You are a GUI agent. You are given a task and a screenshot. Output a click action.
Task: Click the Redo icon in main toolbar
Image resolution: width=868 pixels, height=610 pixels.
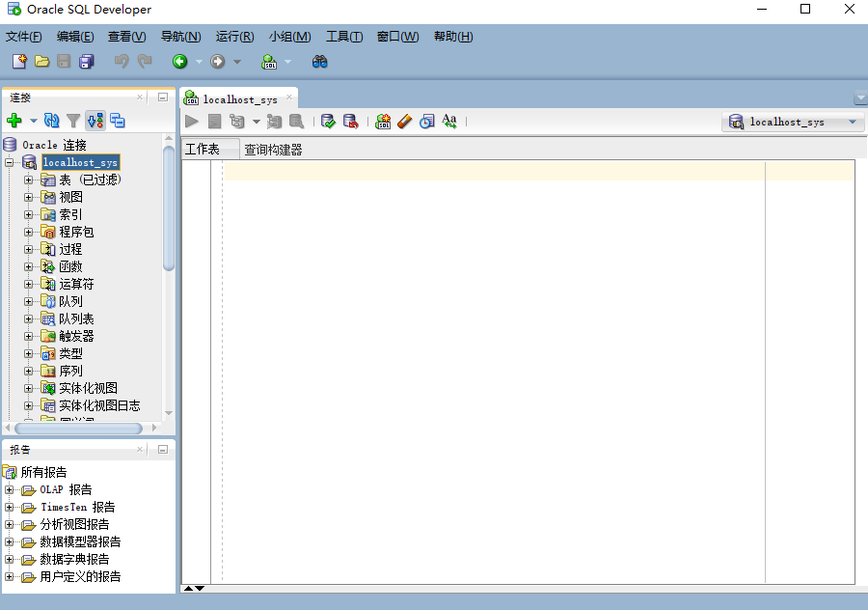coord(145,62)
